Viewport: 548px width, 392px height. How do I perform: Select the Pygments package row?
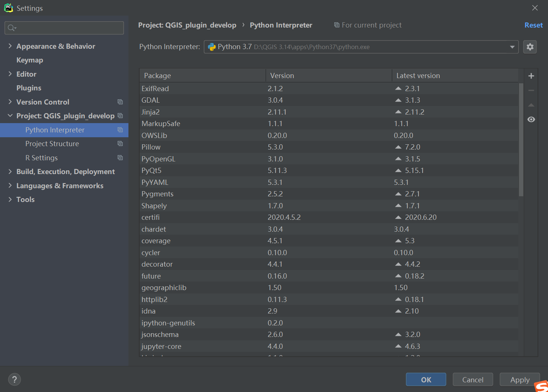tap(329, 194)
